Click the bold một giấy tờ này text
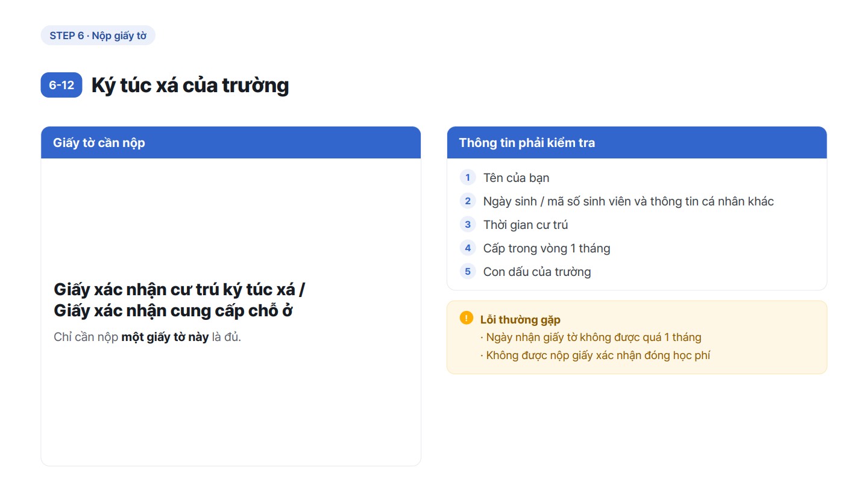Screen dimensions: 868x488 pyautogui.click(x=165, y=337)
